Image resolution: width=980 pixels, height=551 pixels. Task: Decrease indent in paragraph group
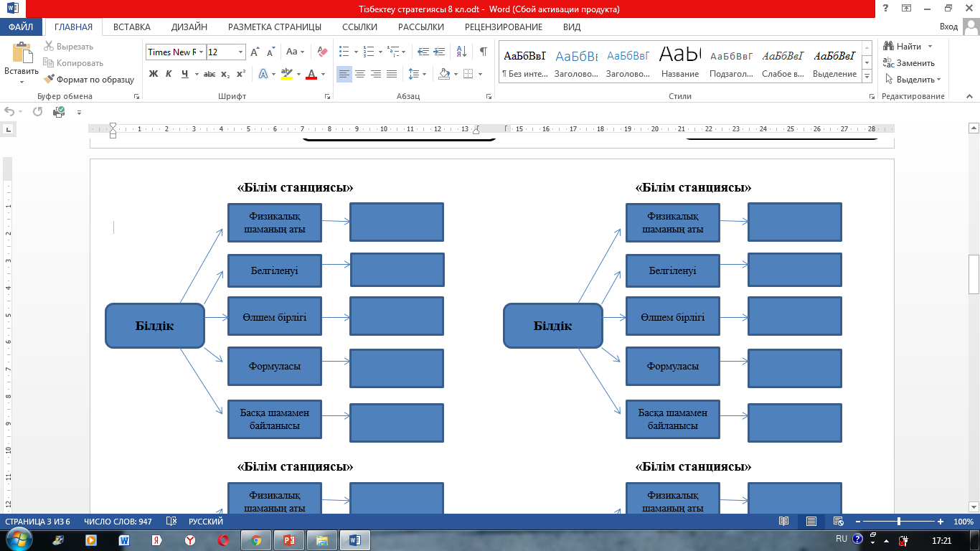tap(423, 52)
